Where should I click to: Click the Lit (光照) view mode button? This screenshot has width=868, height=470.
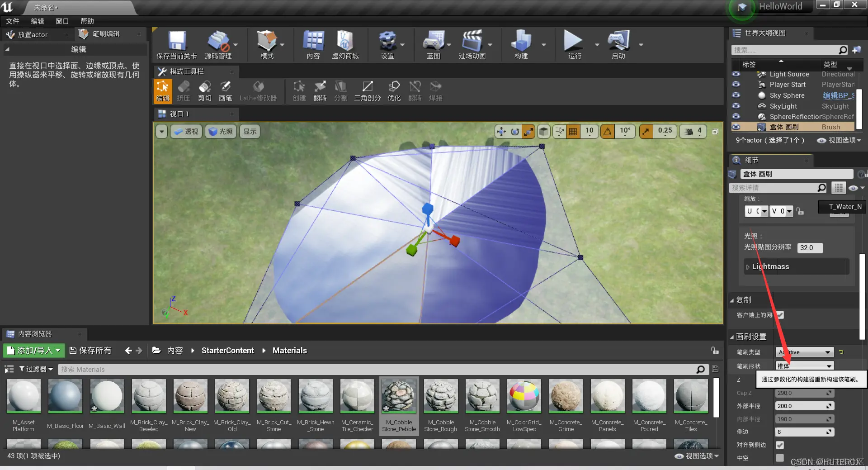tap(221, 132)
